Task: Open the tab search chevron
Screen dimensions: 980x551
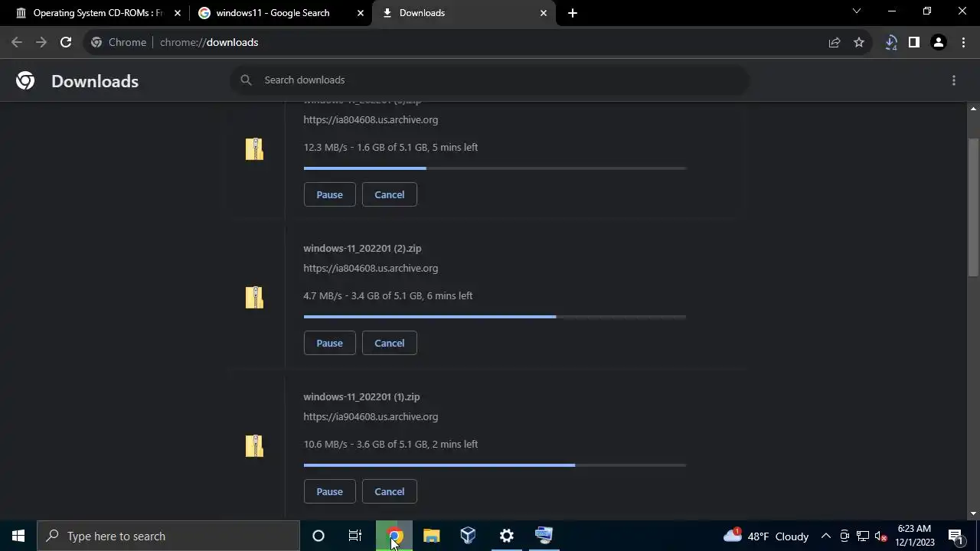Action: tap(857, 11)
